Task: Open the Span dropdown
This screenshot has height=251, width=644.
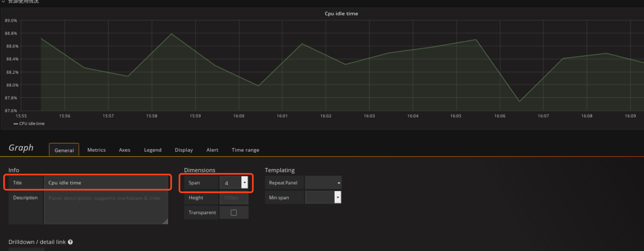Action: [x=244, y=183]
